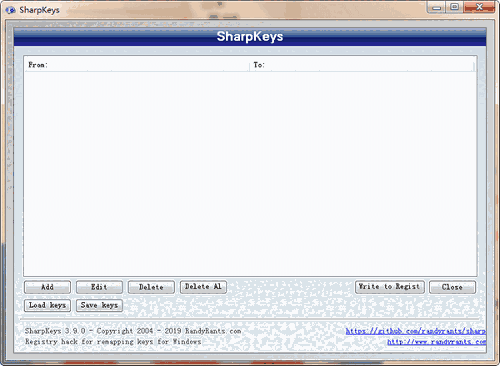Select the 'Registry hack for remapping keys' text
The width and height of the screenshot is (500, 366).
click(113, 342)
